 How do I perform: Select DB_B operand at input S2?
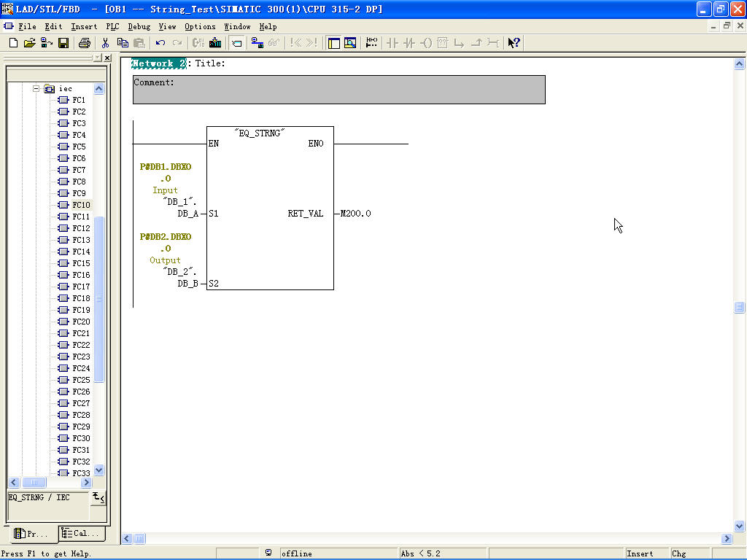(187, 284)
